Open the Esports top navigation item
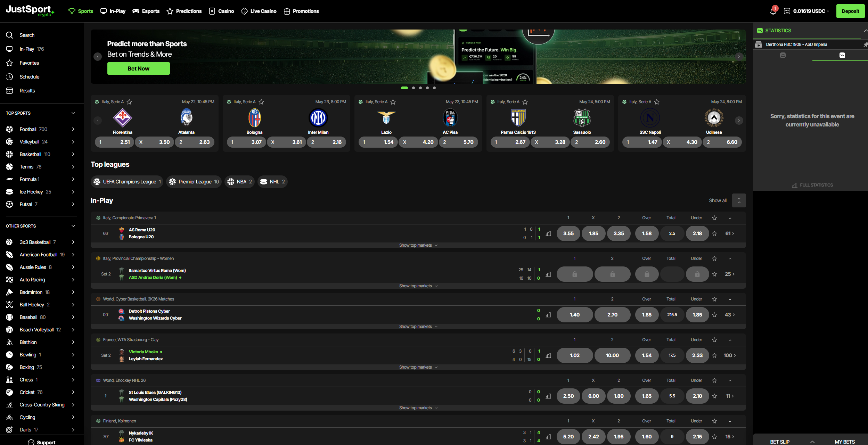The height and width of the screenshot is (445, 868). pos(146,11)
